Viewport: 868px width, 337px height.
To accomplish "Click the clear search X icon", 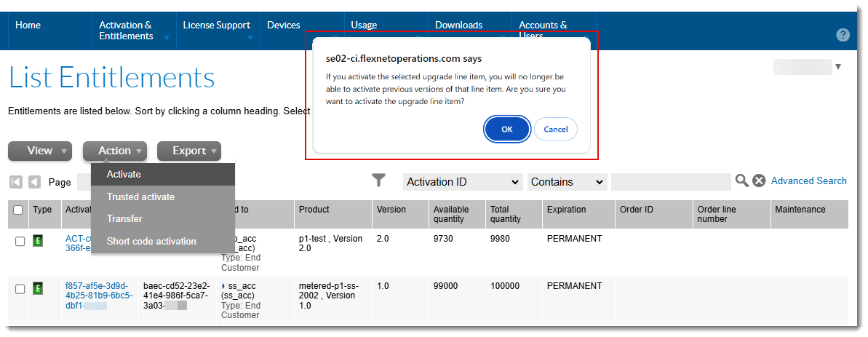I will (759, 181).
